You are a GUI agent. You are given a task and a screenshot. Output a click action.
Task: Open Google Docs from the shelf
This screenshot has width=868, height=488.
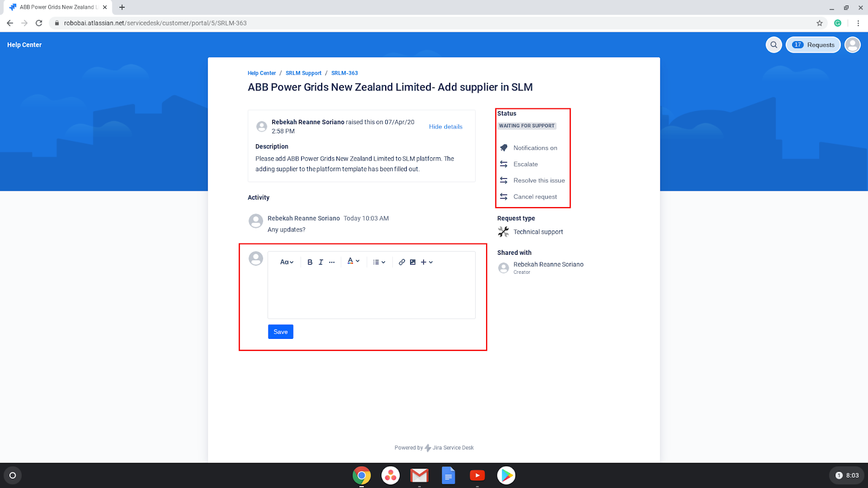click(448, 476)
